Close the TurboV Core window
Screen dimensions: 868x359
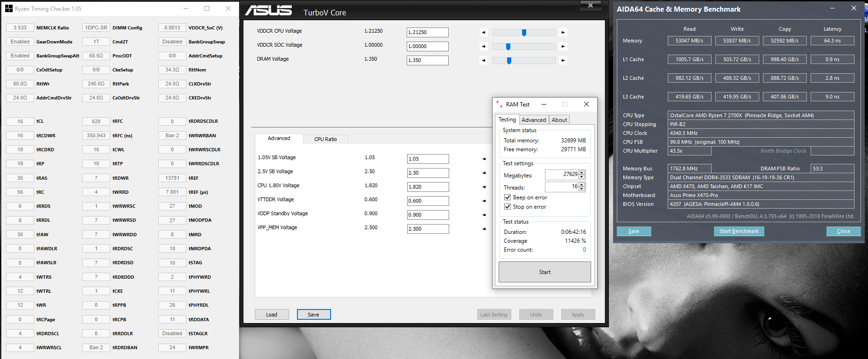(x=590, y=5)
